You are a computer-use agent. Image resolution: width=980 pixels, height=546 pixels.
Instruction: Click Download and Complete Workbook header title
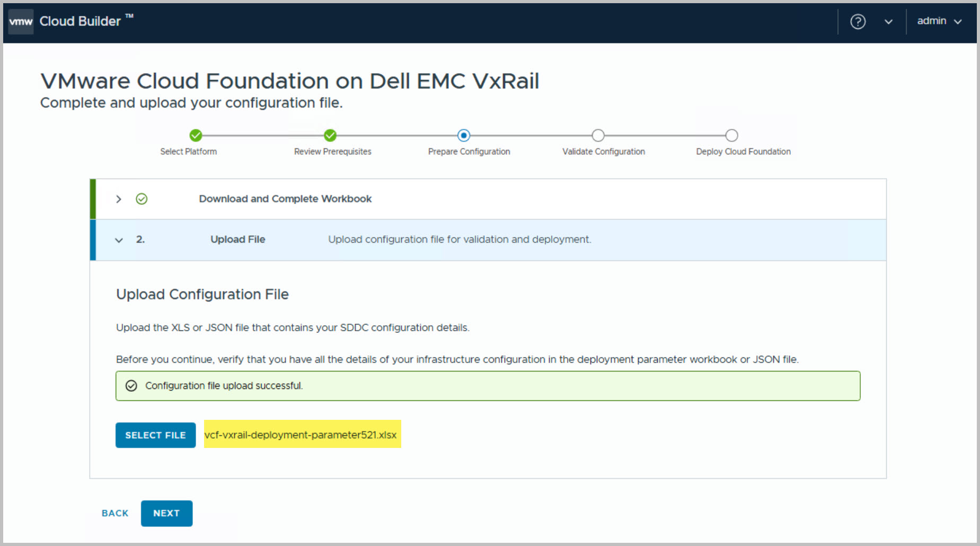[285, 199]
